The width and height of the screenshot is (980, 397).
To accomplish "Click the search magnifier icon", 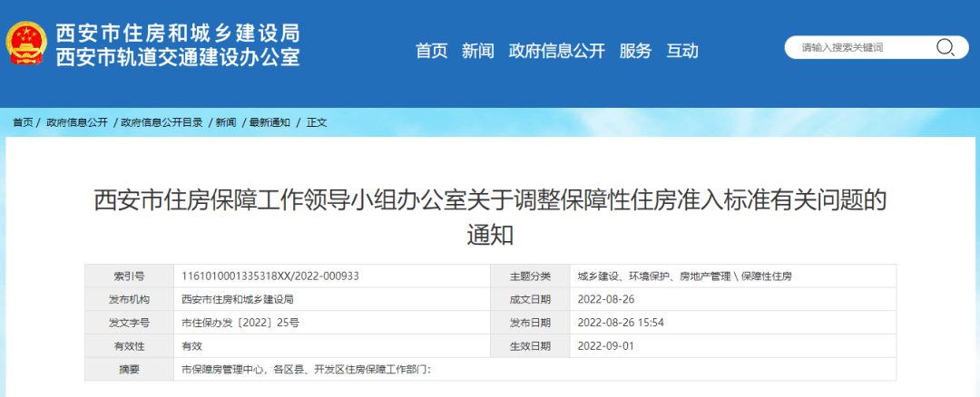I will pos(945,48).
